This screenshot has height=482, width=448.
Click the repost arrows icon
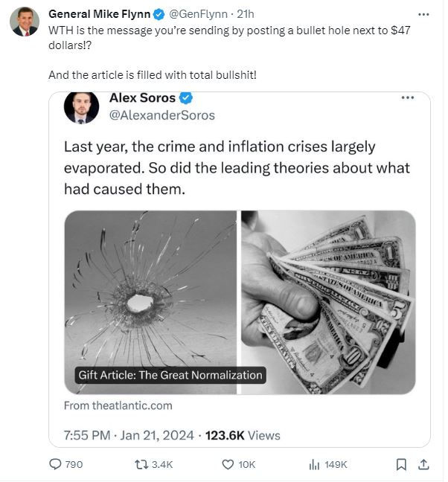point(139,464)
